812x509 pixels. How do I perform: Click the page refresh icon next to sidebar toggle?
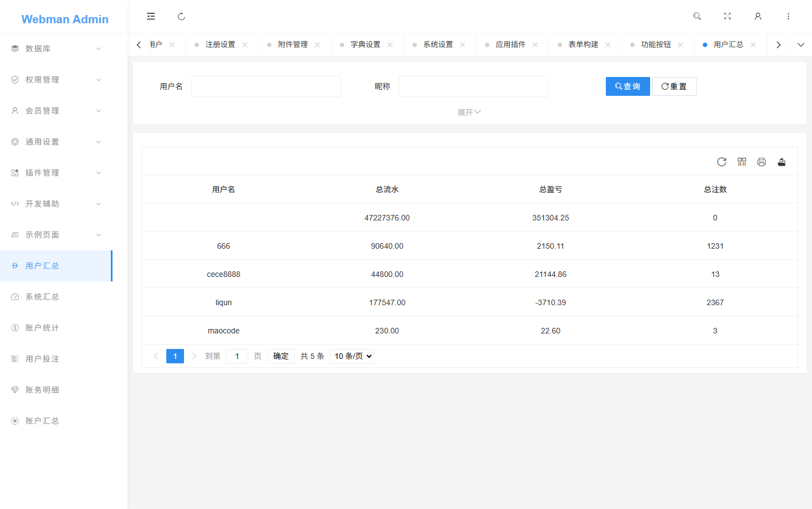point(181,16)
